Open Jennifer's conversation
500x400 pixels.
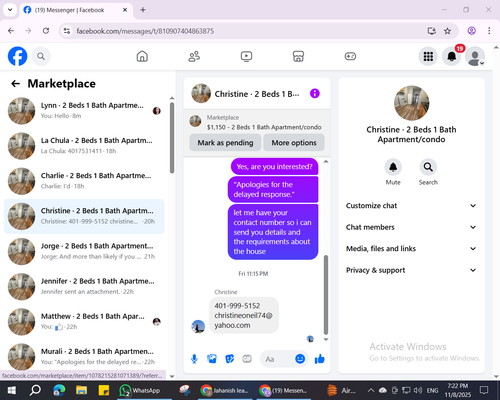(x=84, y=287)
